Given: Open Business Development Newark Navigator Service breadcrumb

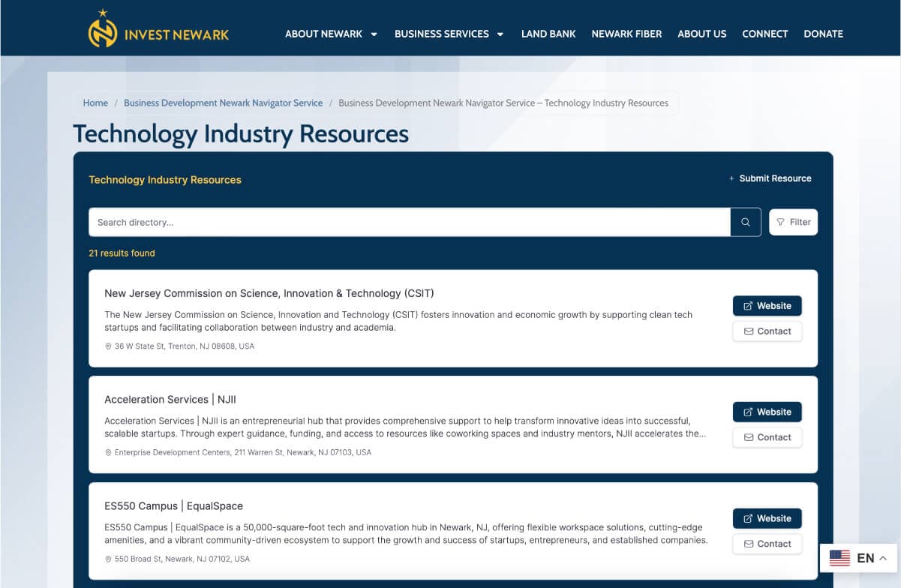Looking at the screenshot, I should click(223, 103).
